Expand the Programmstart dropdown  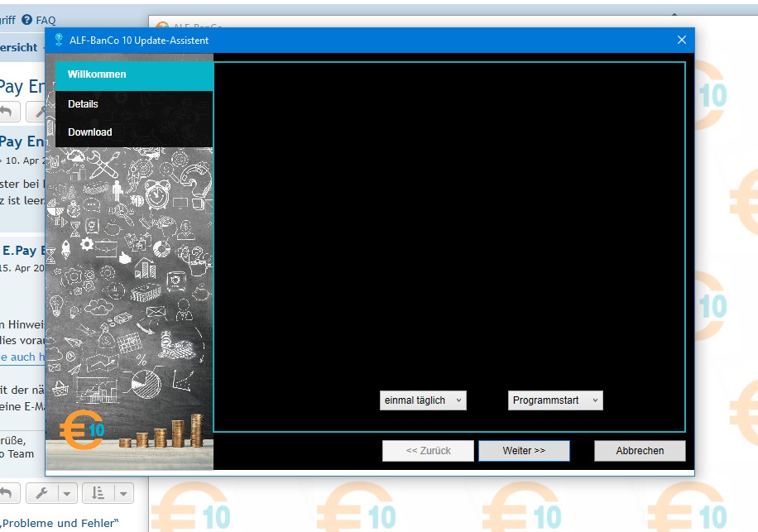[555, 400]
